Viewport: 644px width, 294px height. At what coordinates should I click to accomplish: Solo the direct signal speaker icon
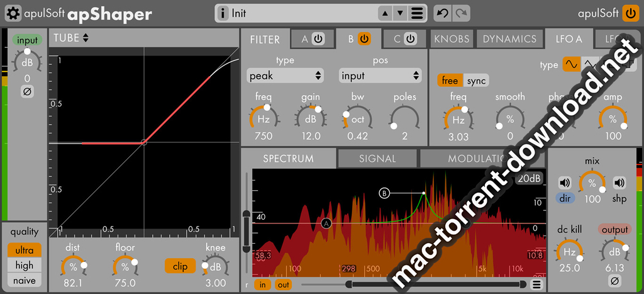[x=565, y=183]
